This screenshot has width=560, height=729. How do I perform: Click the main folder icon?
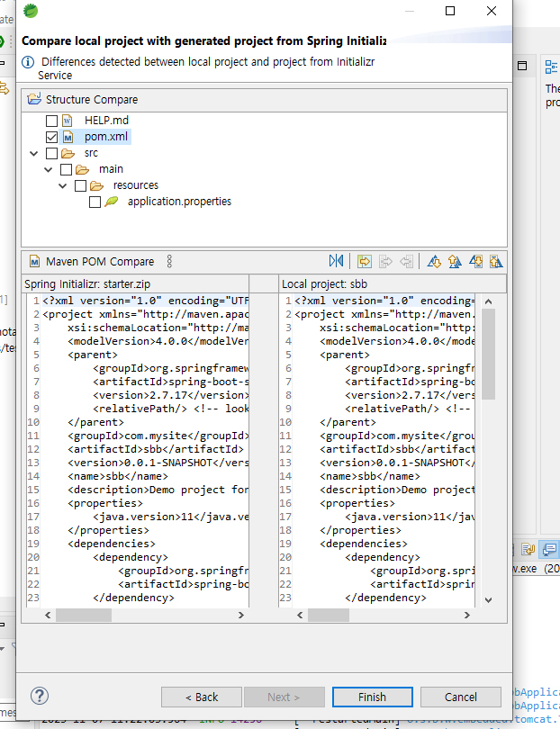tap(82, 169)
